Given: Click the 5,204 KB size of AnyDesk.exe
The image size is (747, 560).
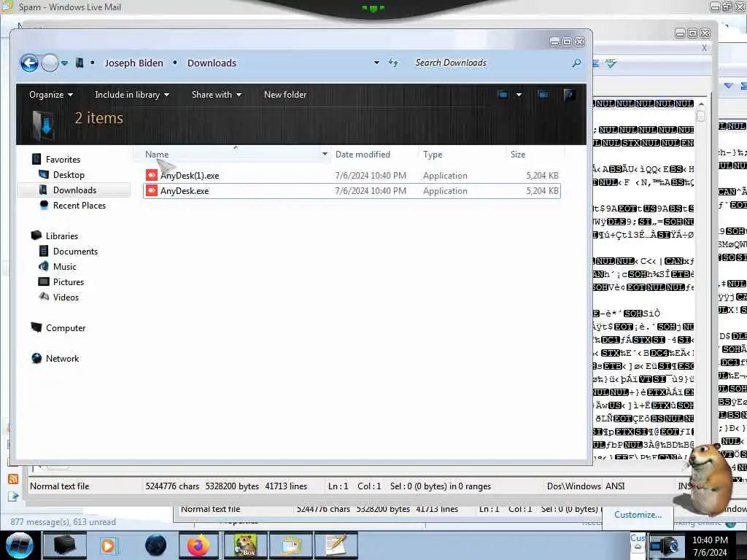Looking at the screenshot, I should 542,190.
